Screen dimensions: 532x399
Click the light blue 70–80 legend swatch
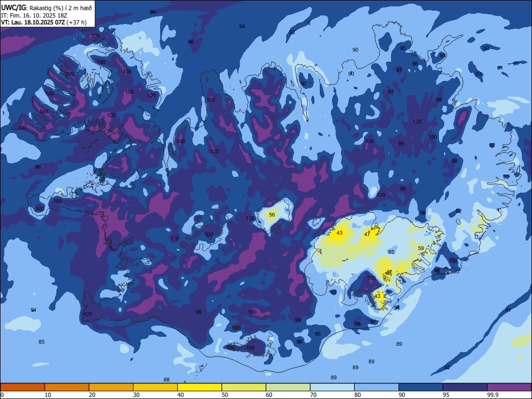(332, 387)
